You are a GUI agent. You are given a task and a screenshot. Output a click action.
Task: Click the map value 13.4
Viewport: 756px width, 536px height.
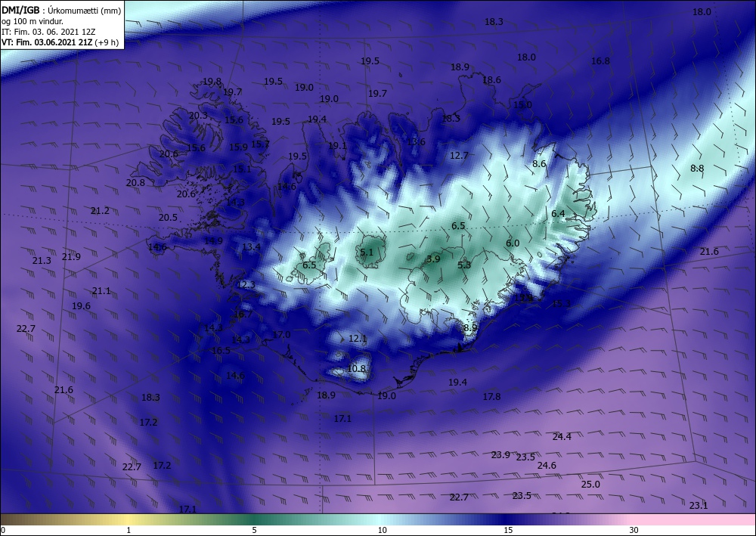tap(251, 247)
